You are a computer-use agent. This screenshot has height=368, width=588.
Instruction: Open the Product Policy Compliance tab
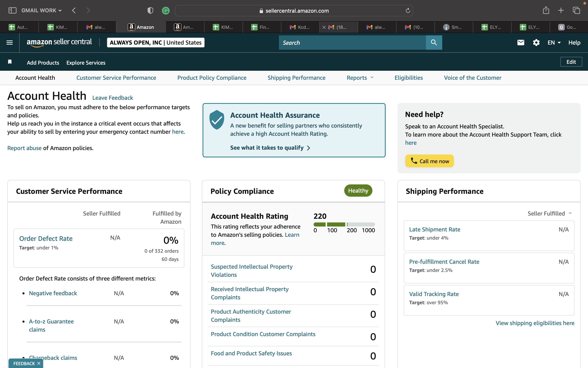pos(212,78)
